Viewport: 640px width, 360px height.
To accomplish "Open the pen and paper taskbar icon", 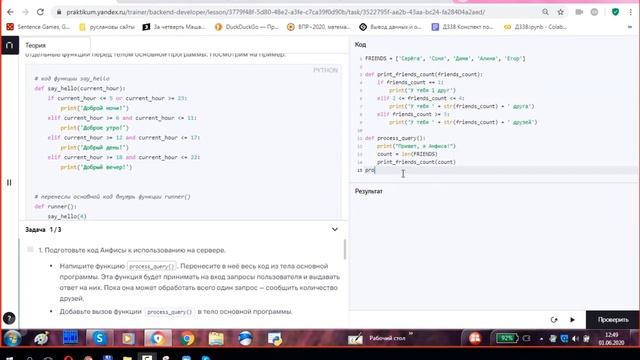I will click(x=355, y=339).
